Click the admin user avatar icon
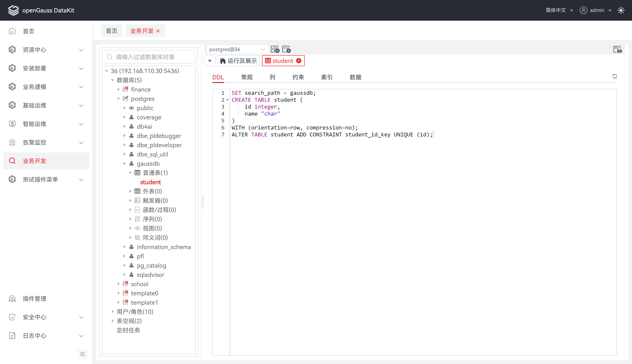This screenshot has height=364, width=632. tap(583, 10)
